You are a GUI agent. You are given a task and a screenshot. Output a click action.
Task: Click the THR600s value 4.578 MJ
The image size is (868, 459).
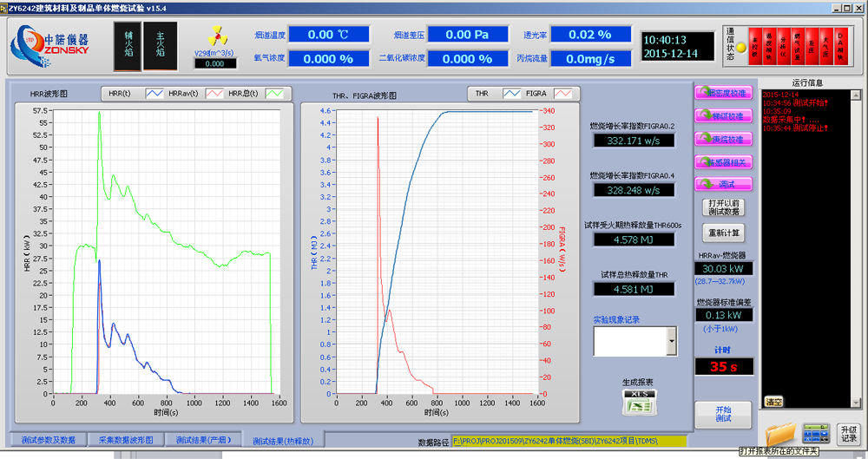click(x=634, y=239)
